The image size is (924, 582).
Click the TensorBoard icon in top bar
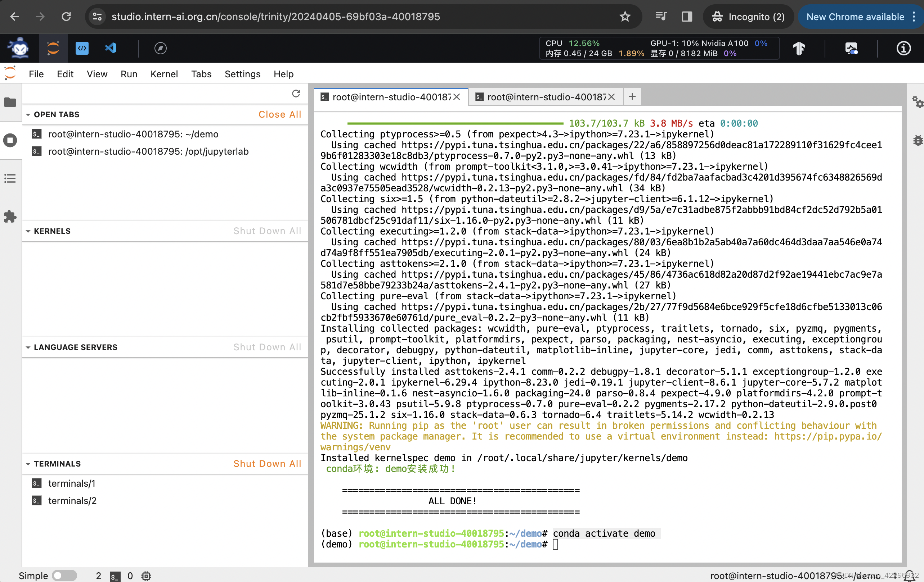point(799,49)
